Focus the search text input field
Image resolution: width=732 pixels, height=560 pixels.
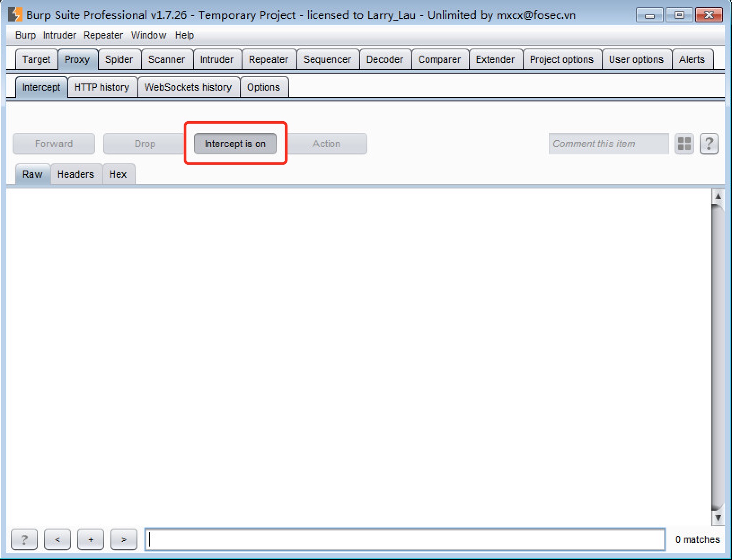tap(405, 539)
